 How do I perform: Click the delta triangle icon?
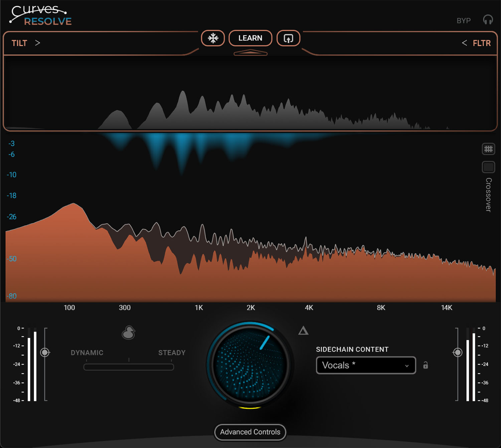tap(303, 331)
